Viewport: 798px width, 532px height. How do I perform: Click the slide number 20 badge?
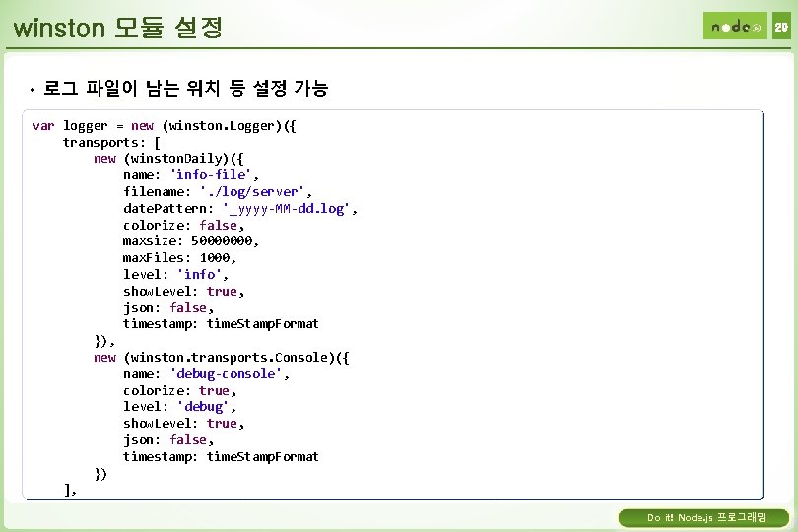coord(781,26)
